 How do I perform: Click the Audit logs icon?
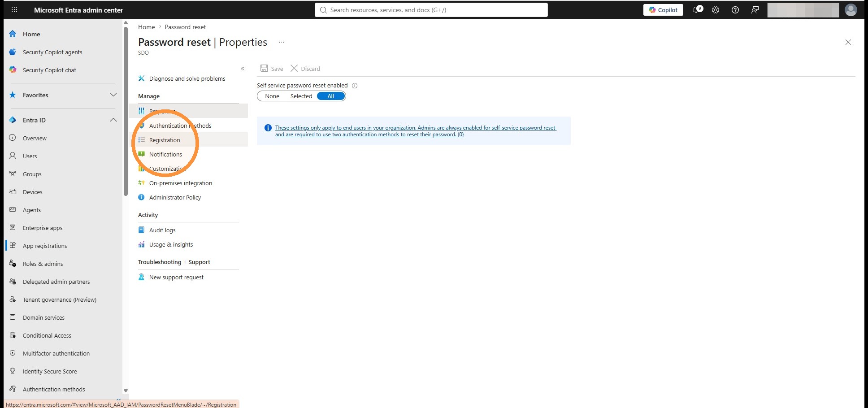click(x=141, y=230)
